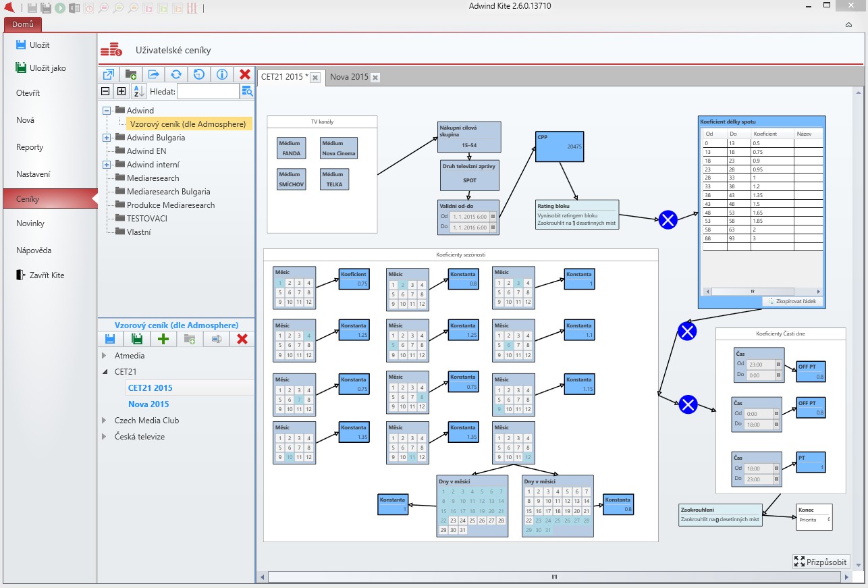Collapse the CET21 group

pyautogui.click(x=104, y=372)
